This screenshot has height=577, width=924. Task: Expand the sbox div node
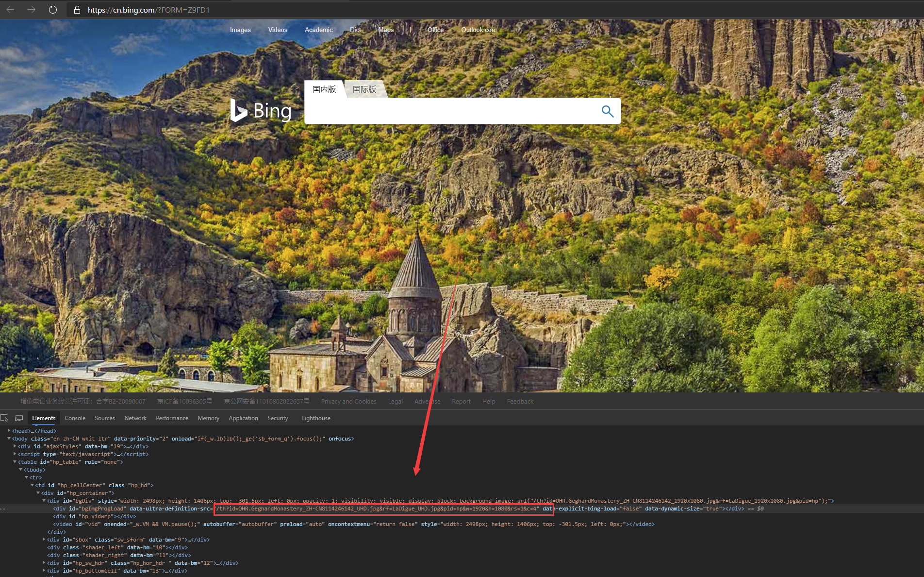click(x=44, y=540)
